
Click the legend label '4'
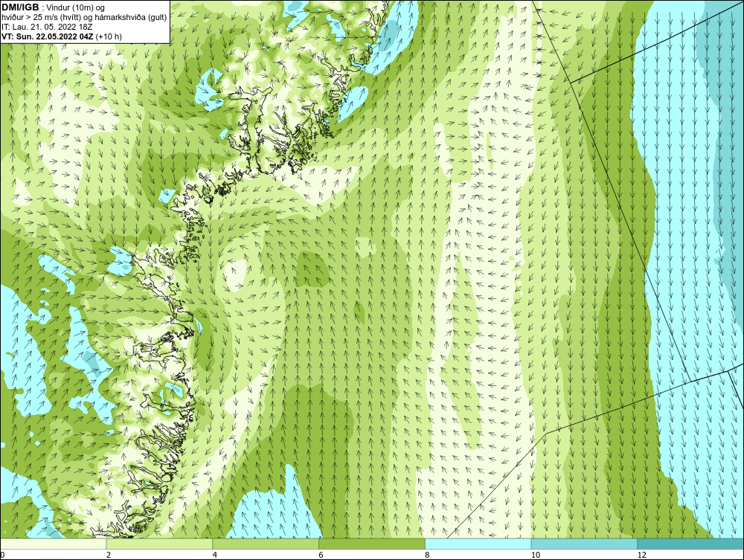point(215,555)
